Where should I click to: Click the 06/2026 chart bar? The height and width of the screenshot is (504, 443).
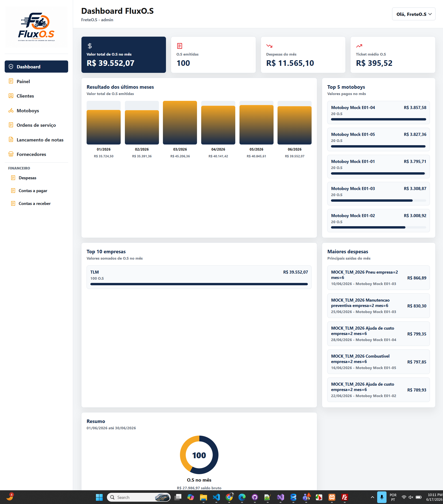[x=294, y=125]
